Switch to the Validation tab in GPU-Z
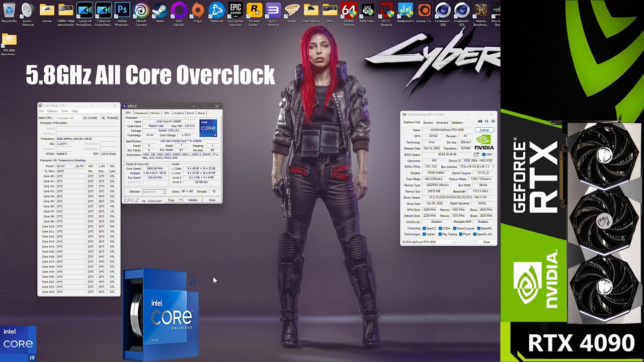 point(457,122)
